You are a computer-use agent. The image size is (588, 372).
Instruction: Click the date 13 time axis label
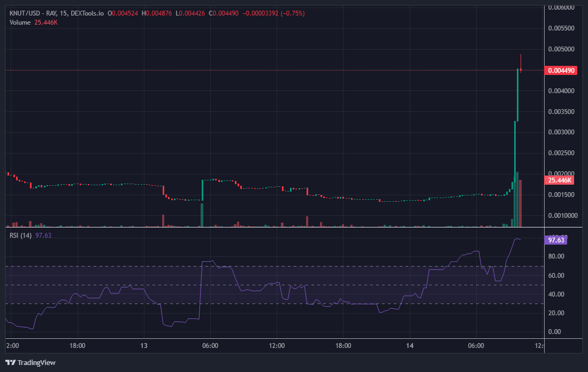point(144,346)
